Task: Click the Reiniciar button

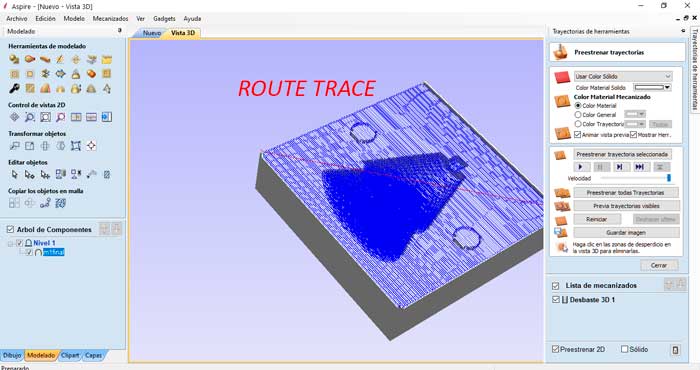Action: click(x=596, y=220)
